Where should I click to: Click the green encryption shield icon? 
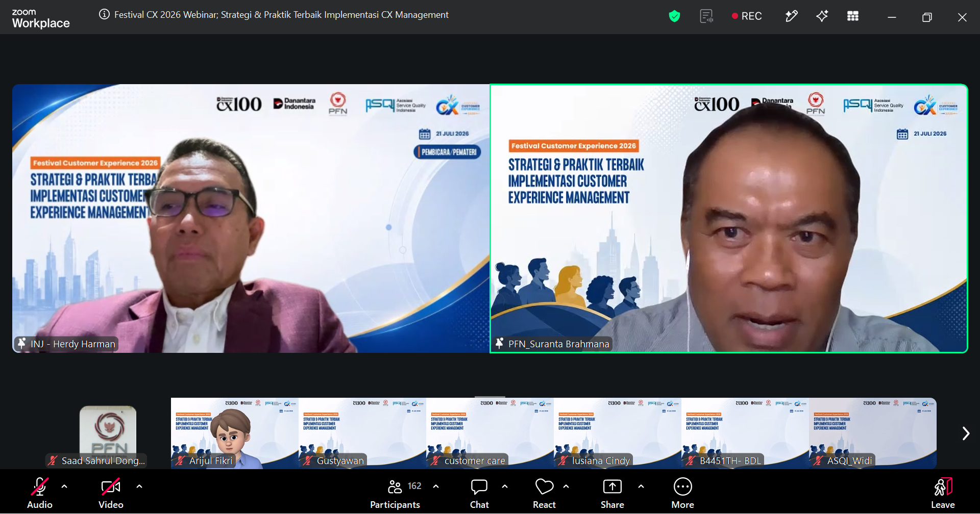pos(675,16)
